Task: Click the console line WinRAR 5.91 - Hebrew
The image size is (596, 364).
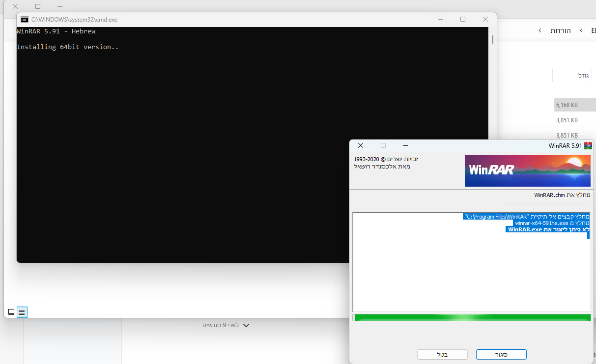Action: 56,31
